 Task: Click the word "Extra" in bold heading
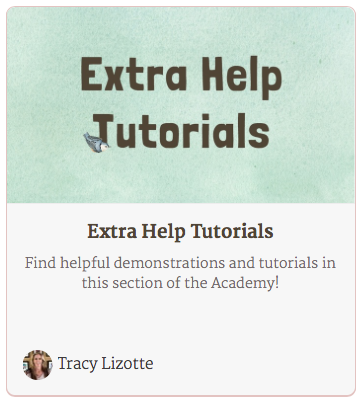[112, 231]
